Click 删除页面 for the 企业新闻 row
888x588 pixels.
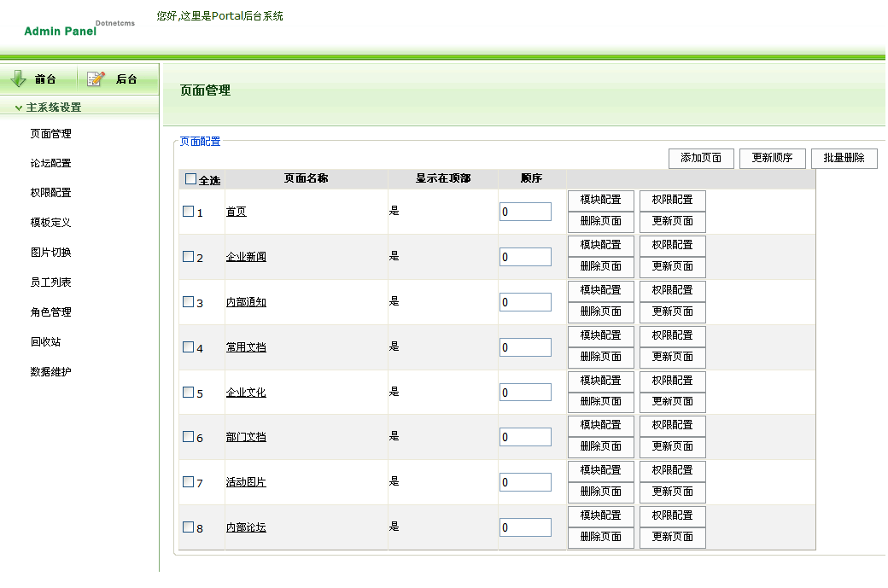(x=601, y=267)
